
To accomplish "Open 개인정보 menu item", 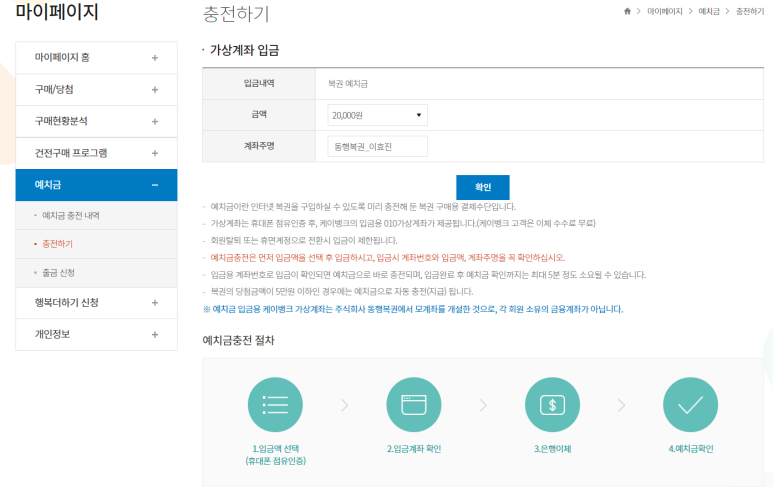I will (x=96, y=335).
